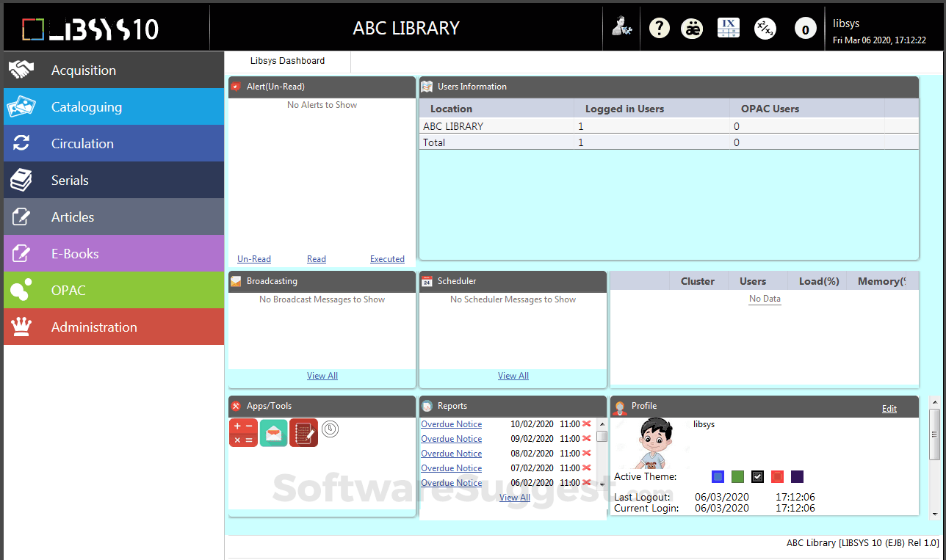Viewport: 946px width, 560px height.
Task: Select the blue Active Theme swatch
Action: point(718,476)
